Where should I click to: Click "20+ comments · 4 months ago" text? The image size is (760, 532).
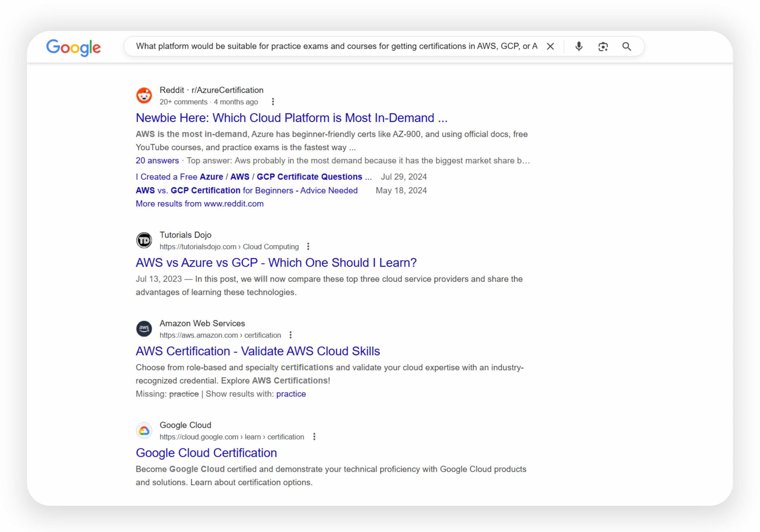coord(208,102)
